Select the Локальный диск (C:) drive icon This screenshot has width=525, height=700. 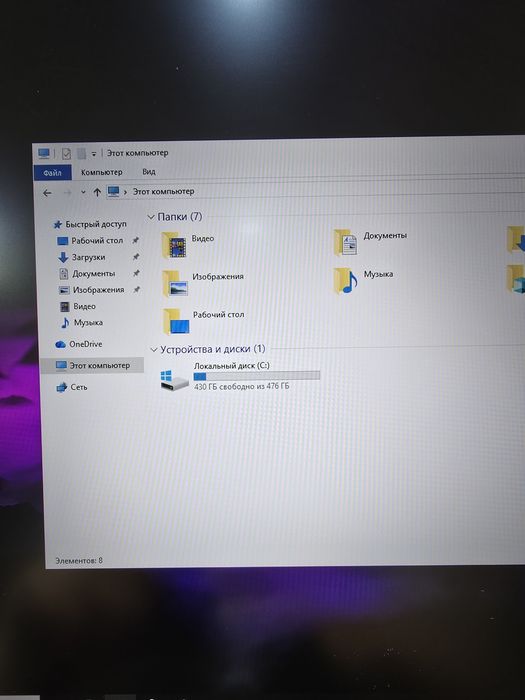175,380
